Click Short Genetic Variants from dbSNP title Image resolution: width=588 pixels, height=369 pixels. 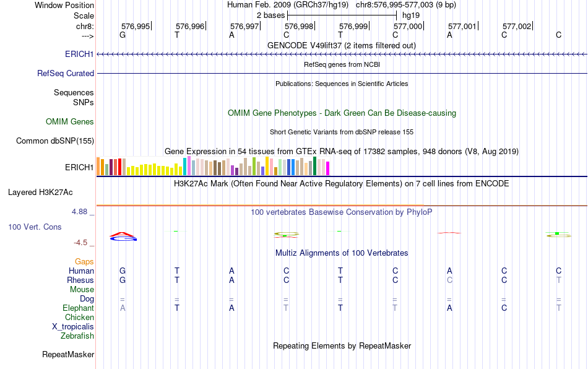click(x=342, y=132)
